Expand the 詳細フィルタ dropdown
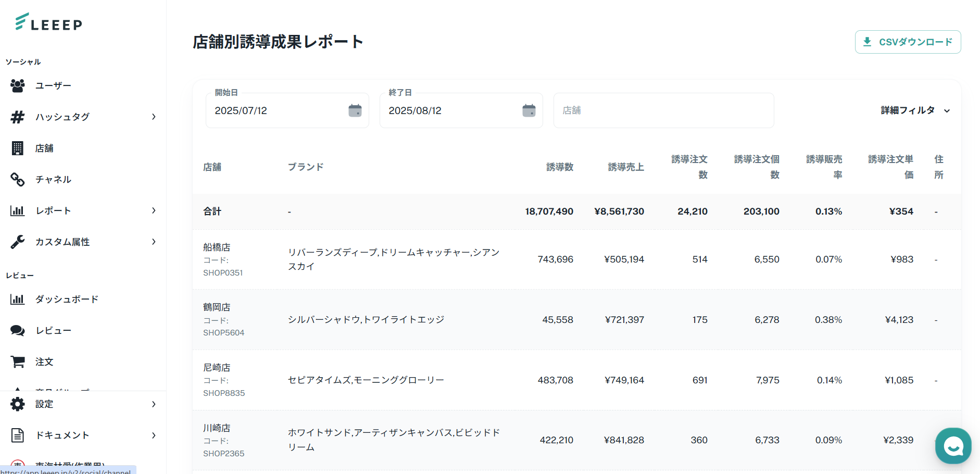 pos(915,110)
